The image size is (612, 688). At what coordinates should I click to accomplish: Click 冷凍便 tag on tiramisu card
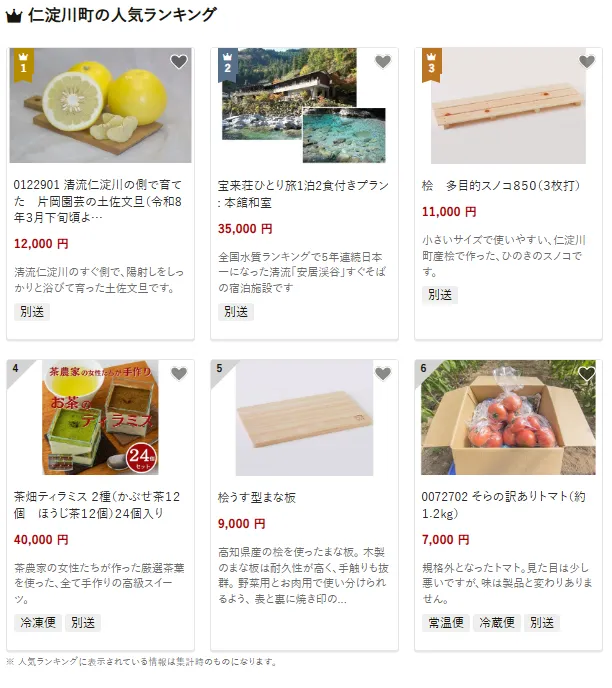[38, 623]
